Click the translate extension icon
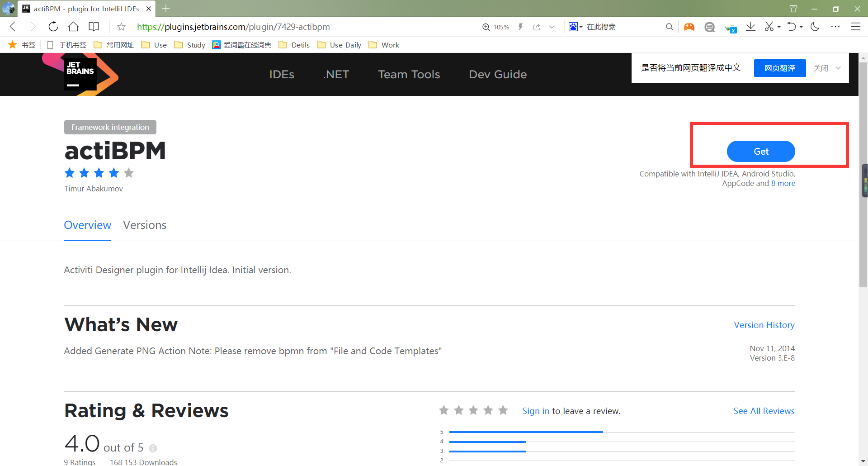868x466 pixels. (x=731, y=29)
